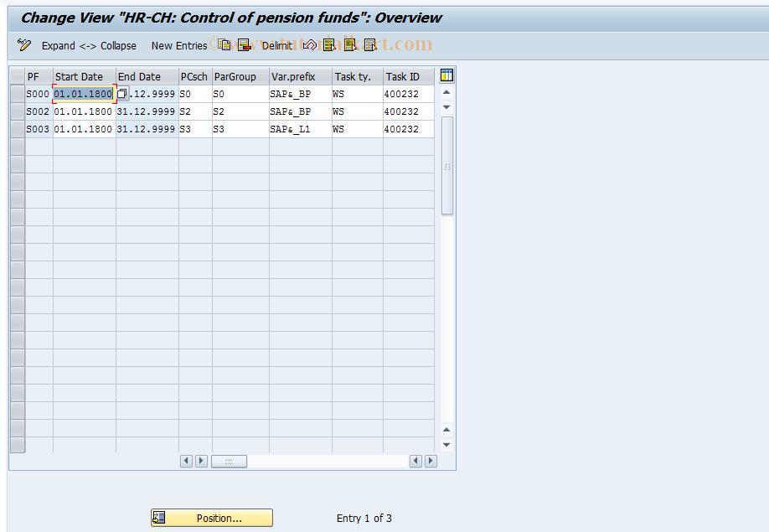
Task: Click the far-right horizontal scroll-right arrow
Action: 431,461
